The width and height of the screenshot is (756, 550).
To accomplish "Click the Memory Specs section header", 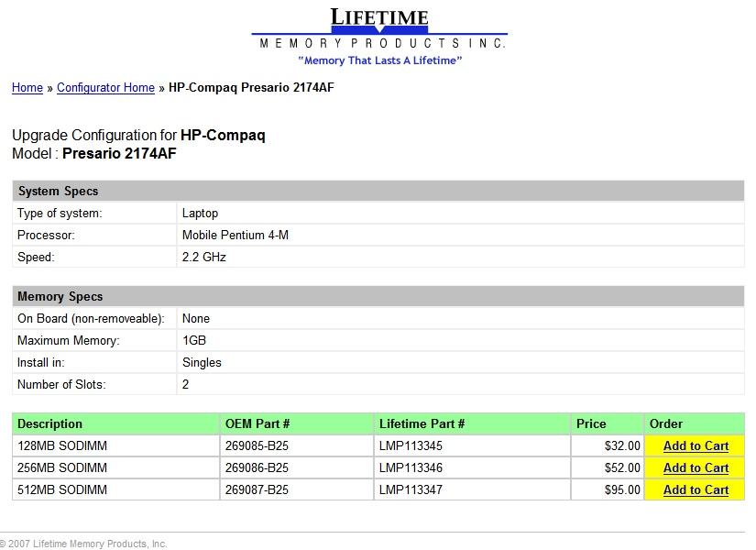I will 378,296.
